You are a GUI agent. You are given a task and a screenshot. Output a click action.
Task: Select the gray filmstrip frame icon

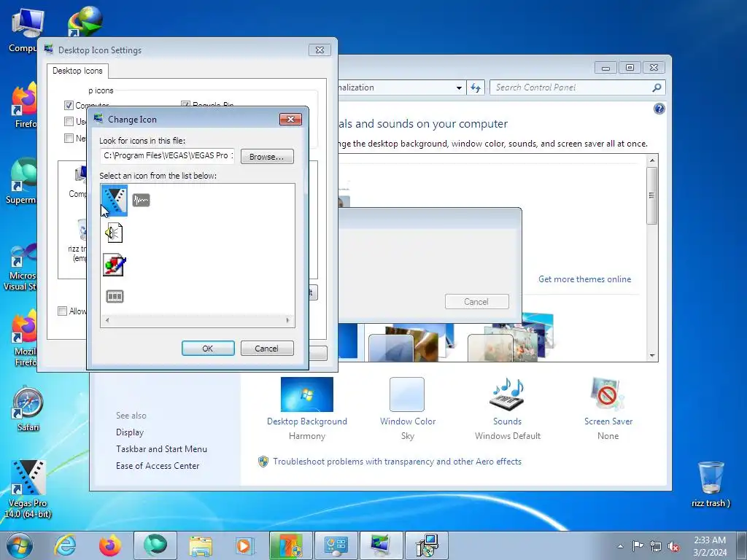pyautogui.click(x=115, y=296)
